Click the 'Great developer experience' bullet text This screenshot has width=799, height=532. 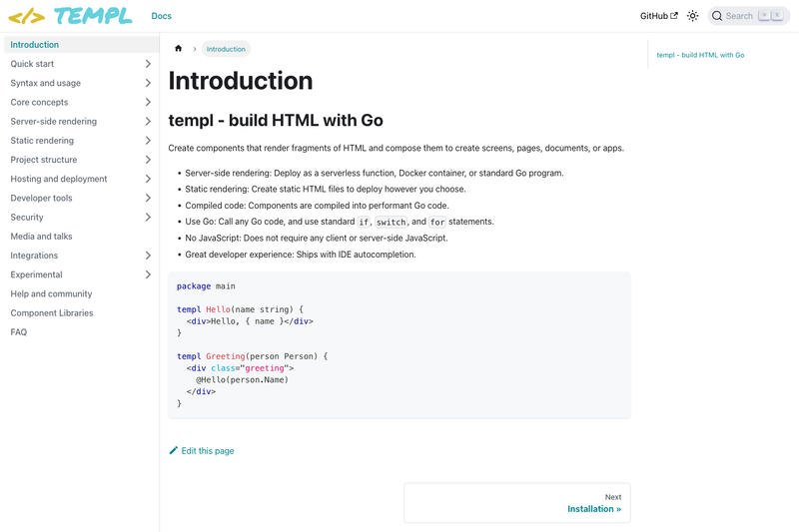(301, 255)
